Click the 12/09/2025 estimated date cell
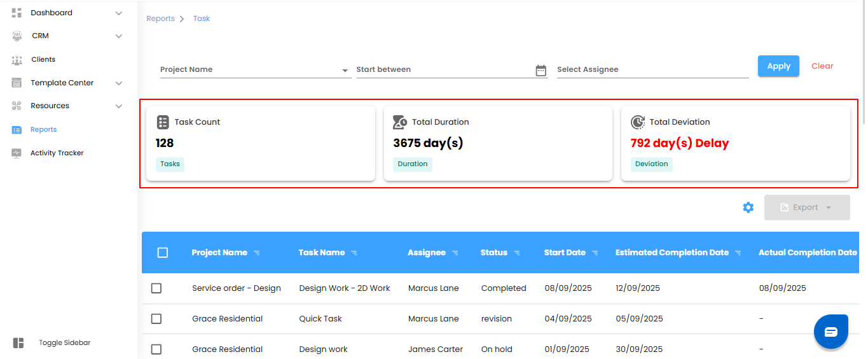Viewport: 868px width, 359px height. 638,288
